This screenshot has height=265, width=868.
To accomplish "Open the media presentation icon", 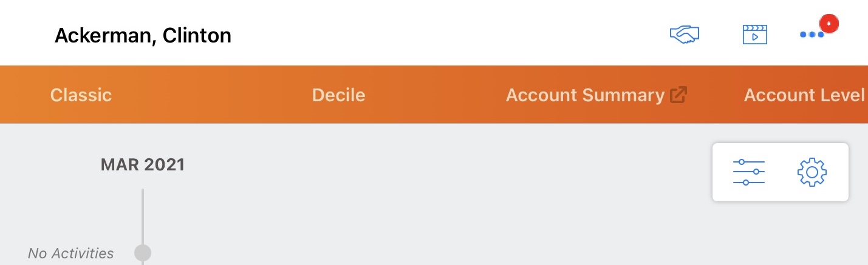I will [x=755, y=35].
